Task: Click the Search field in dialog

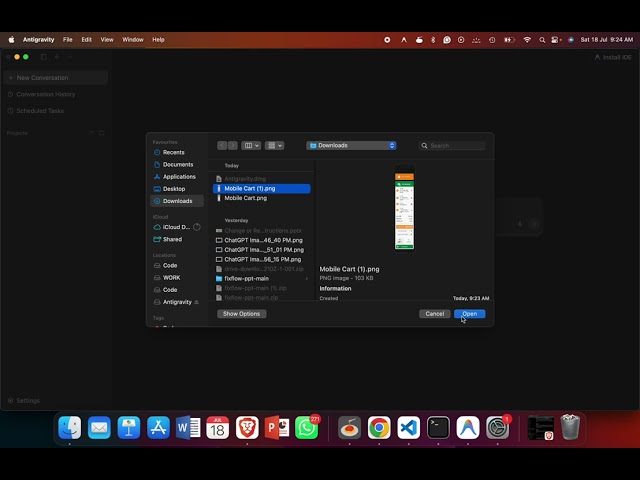Action: 452,146
